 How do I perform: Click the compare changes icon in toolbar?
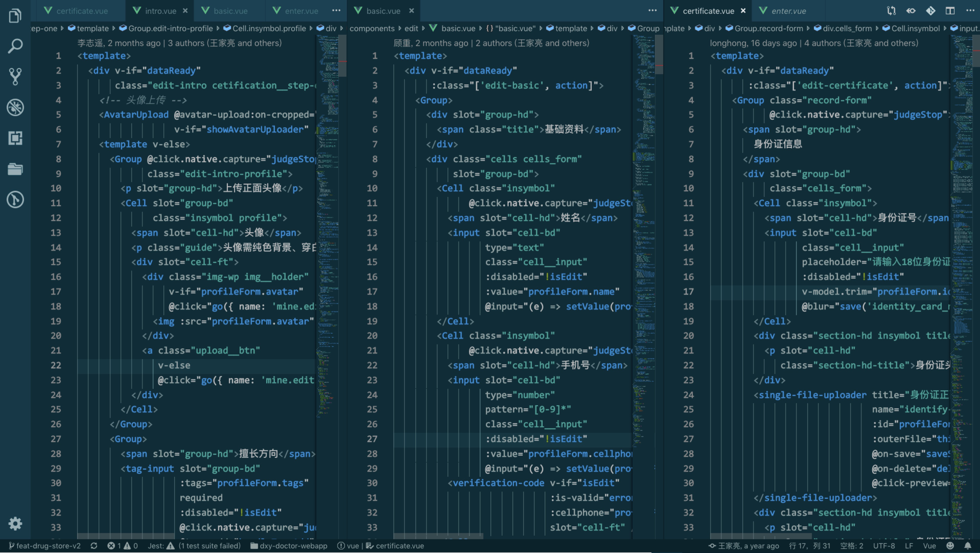pos(891,11)
